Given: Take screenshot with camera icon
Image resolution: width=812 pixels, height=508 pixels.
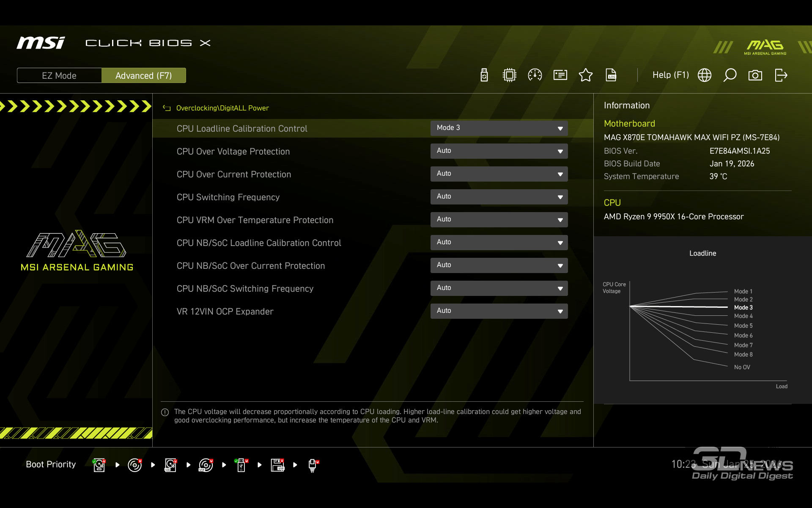Looking at the screenshot, I should (755, 75).
